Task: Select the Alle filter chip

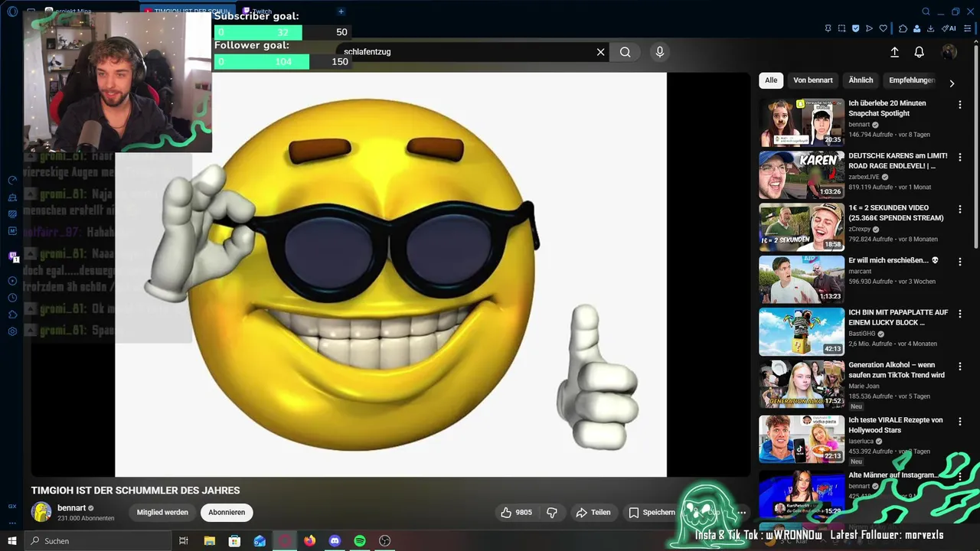Action: pyautogui.click(x=771, y=80)
